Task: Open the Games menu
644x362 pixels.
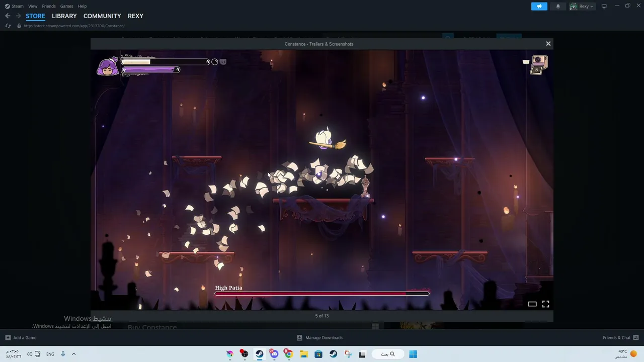Action: click(66, 6)
